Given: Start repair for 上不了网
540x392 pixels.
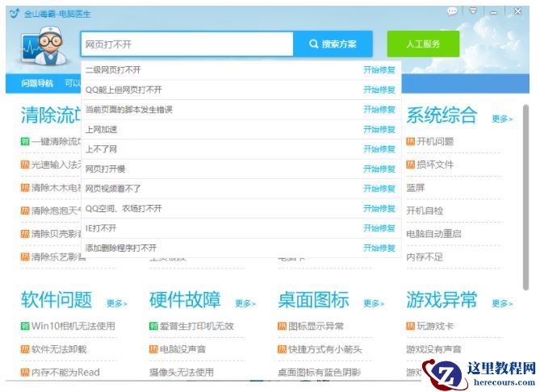Looking at the screenshot, I should click(379, 149).
